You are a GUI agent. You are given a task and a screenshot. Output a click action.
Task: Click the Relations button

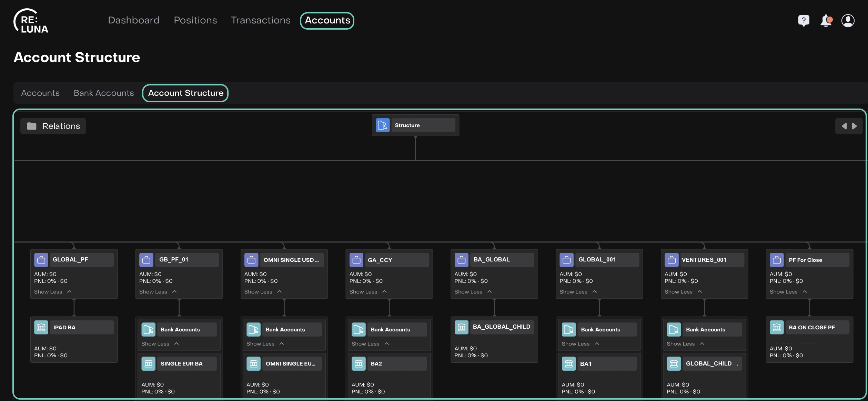(53, 126)
